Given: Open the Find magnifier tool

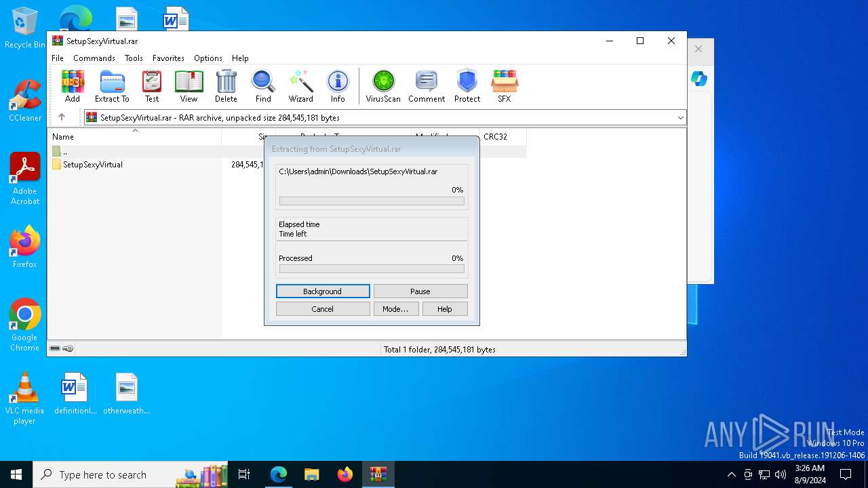Looking at the screenshot, I should 263,86.
